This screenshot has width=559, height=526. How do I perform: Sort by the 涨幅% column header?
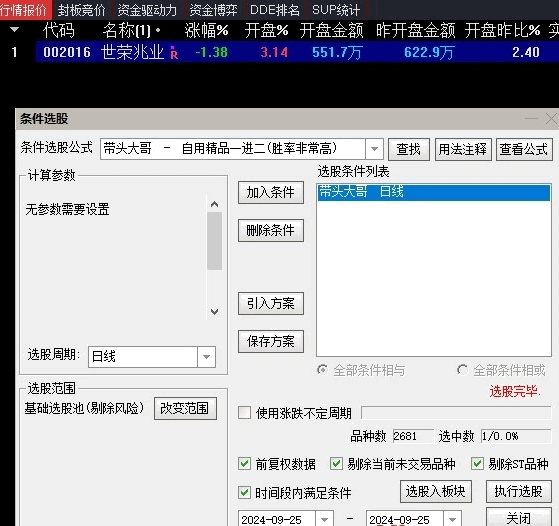point(206,31)
